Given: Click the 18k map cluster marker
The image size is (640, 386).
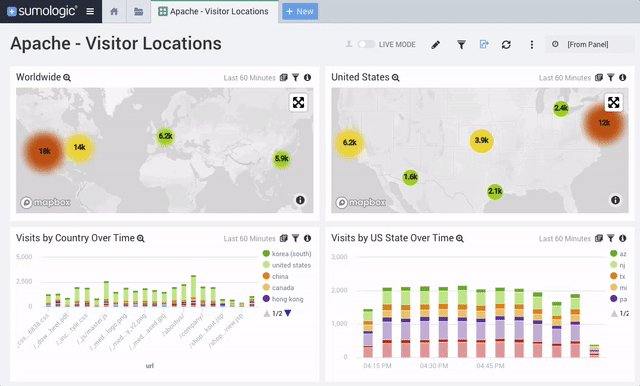Looking at the screenshot, I should (44, 151).
